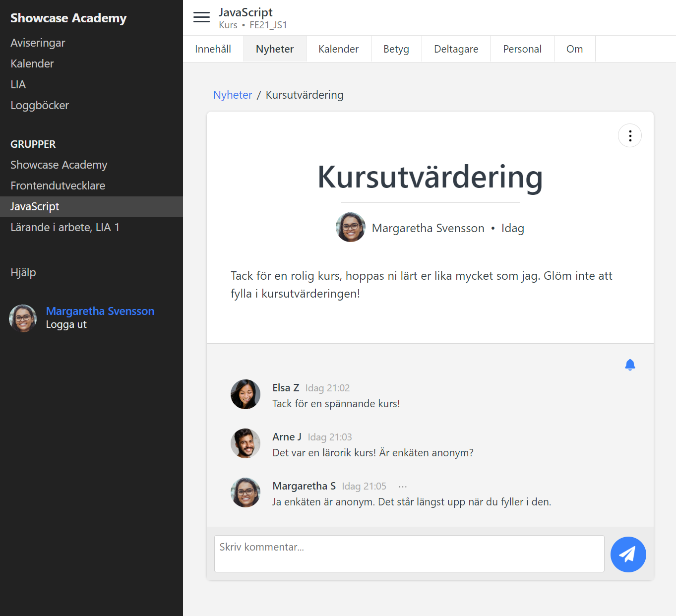Image resolution: width=676 pixels, height=616 pixels.
Task: Click the Nyheter breadcrumb link
Action: click(x=232, y=95)
